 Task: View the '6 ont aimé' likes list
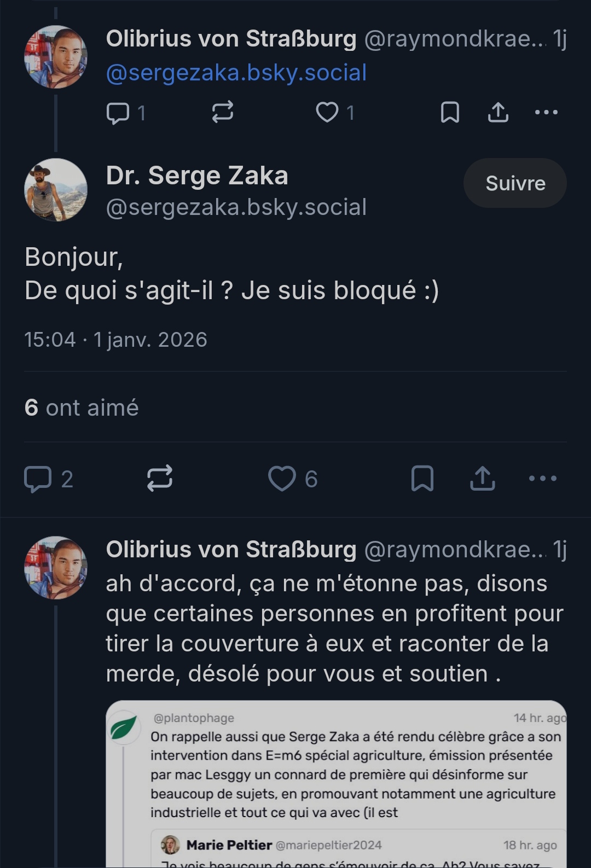(82, 408)
